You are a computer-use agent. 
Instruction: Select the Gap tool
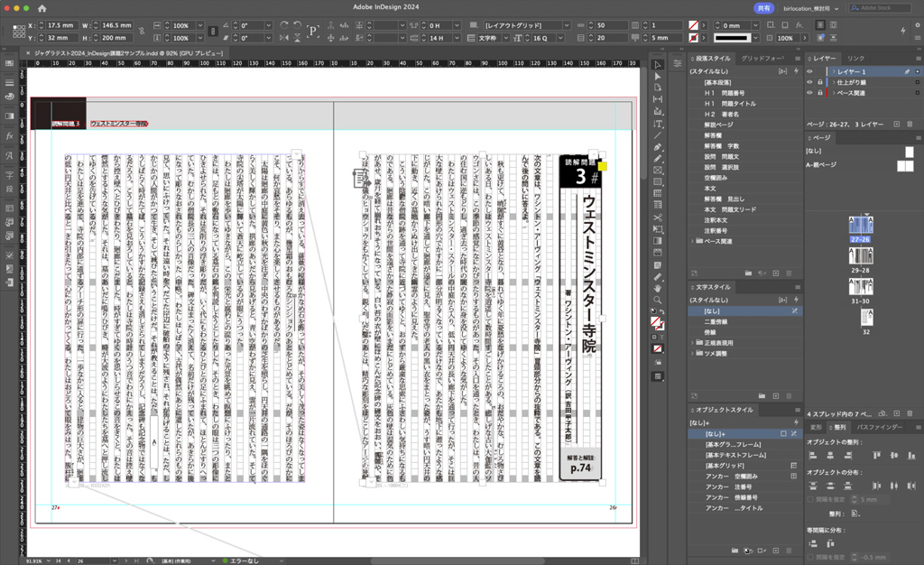point(658,99)
